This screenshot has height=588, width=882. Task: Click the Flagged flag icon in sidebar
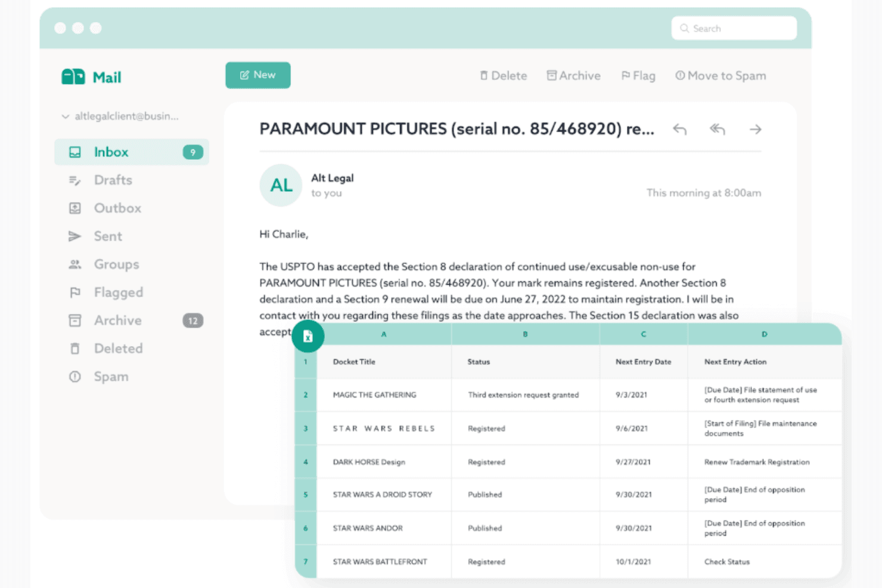[75, 293]
